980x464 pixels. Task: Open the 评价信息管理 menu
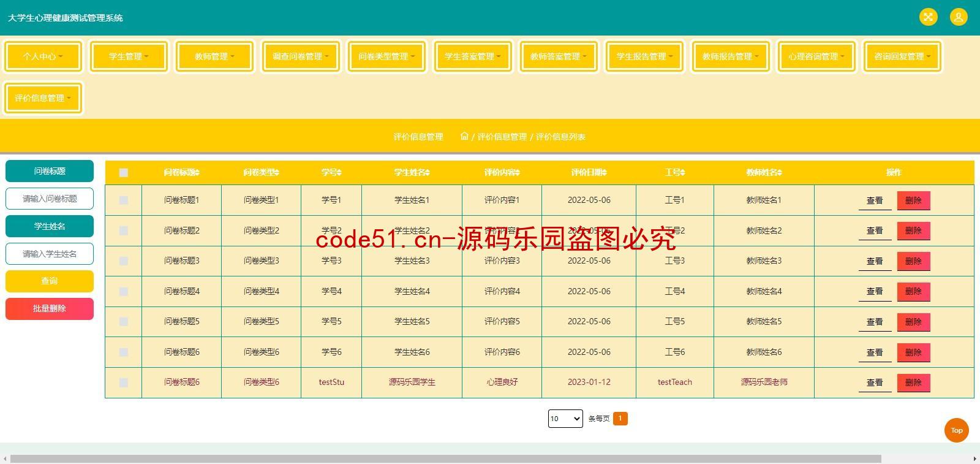coord(43,98)
